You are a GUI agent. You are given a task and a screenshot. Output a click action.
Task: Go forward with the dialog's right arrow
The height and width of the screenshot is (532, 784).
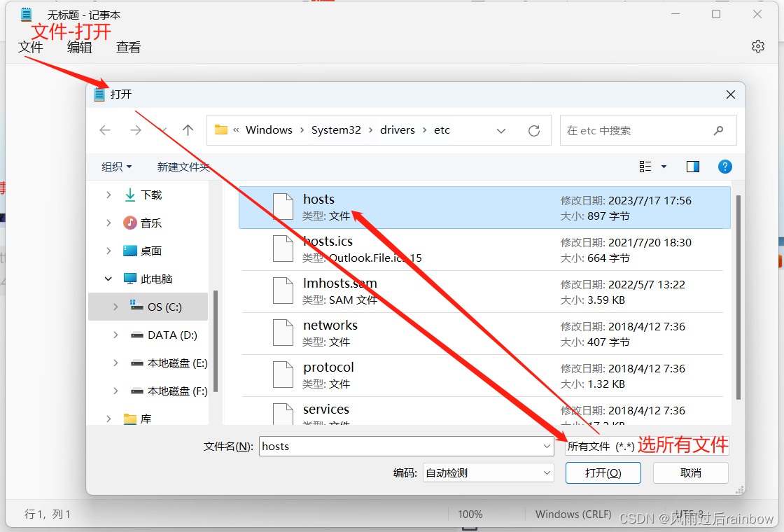coord(136,130)
